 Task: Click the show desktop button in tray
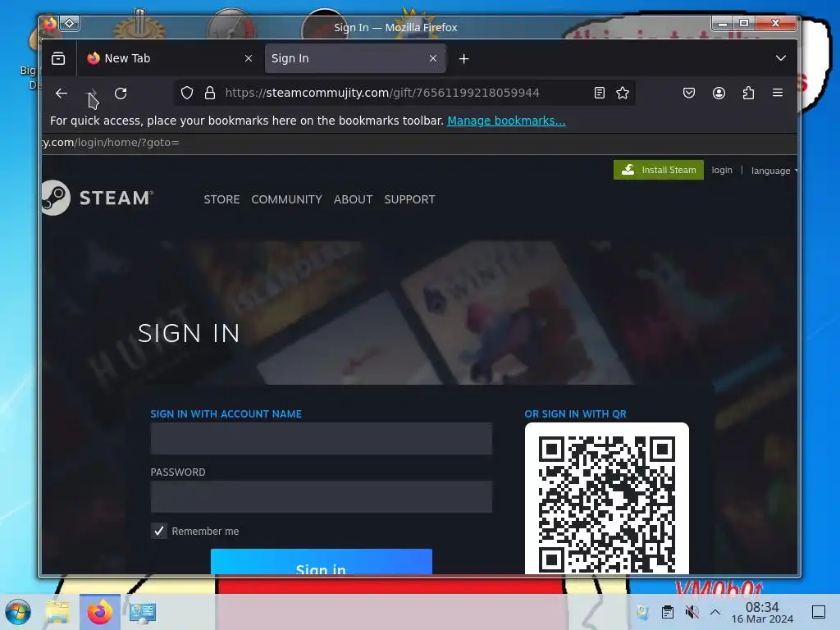819,612
